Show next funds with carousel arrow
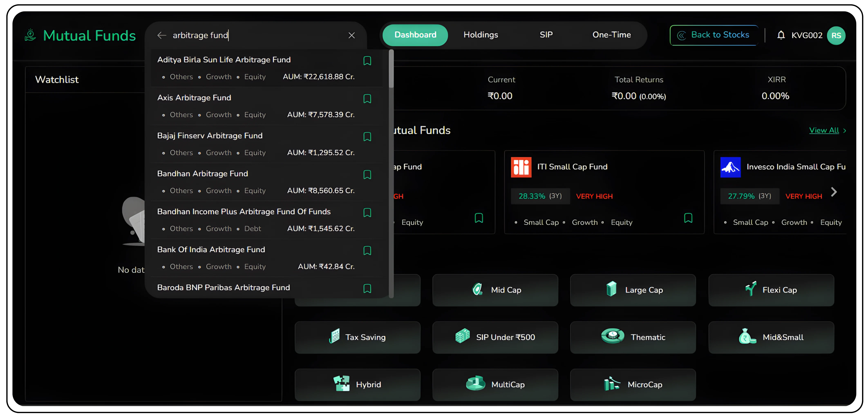Viewport: 868px width, 419px height. pos(834,192)
